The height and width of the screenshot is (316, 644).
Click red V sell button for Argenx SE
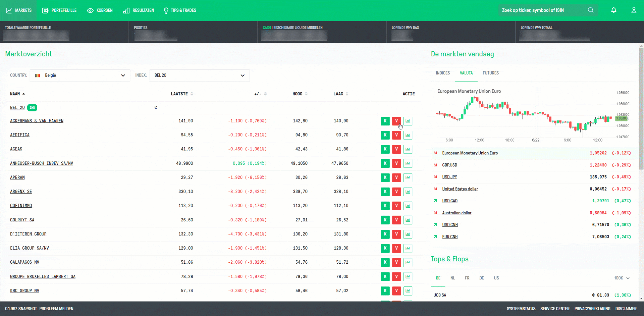pos(396,192)
